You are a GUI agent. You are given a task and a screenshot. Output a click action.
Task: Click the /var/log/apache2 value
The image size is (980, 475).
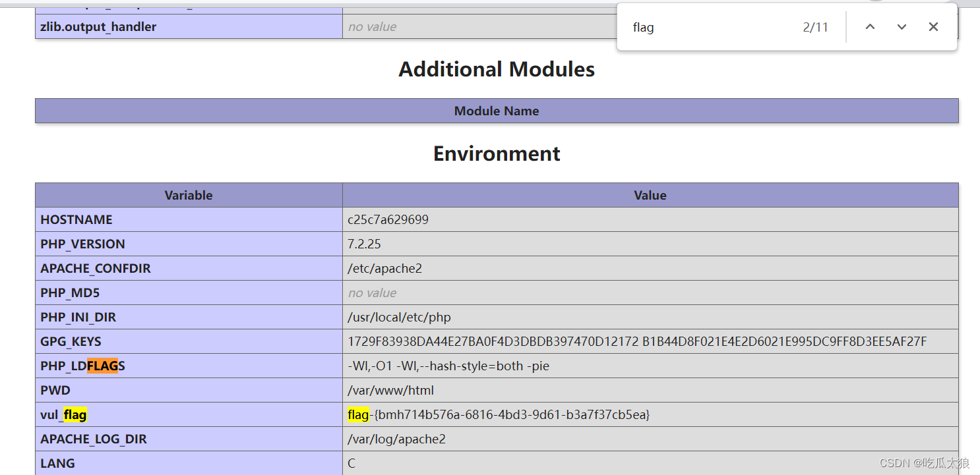pyautogui.click(x=396, y=439)
